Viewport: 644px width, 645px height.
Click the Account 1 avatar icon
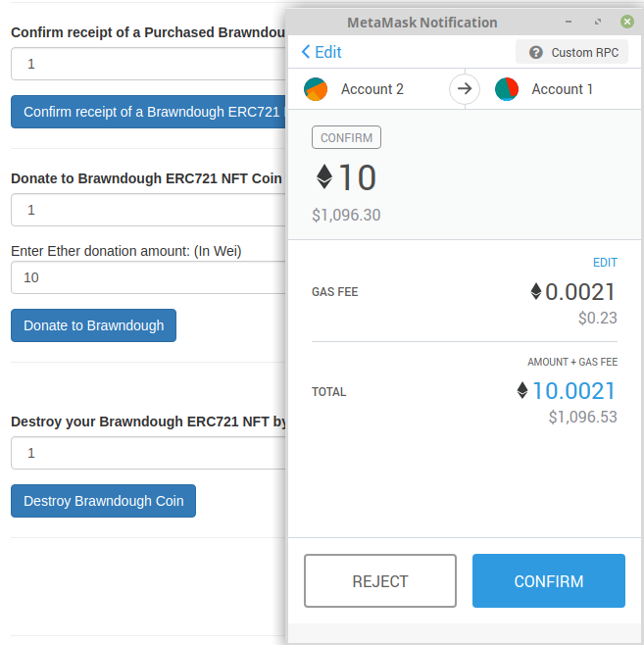pyautogui.click(x=507, y=89)
